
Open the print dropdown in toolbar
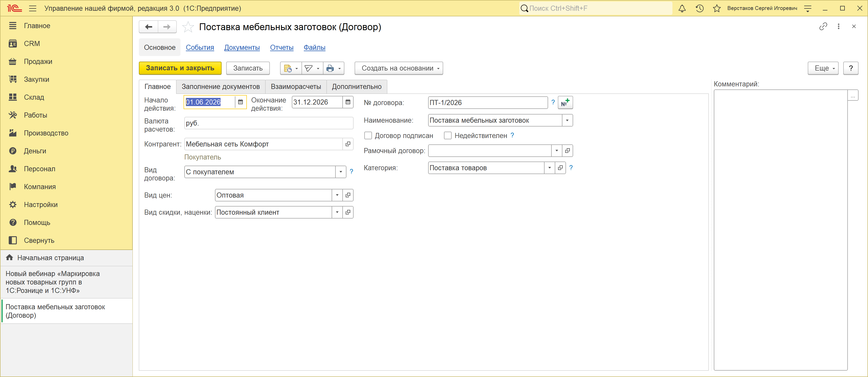[x=334, y=68]
